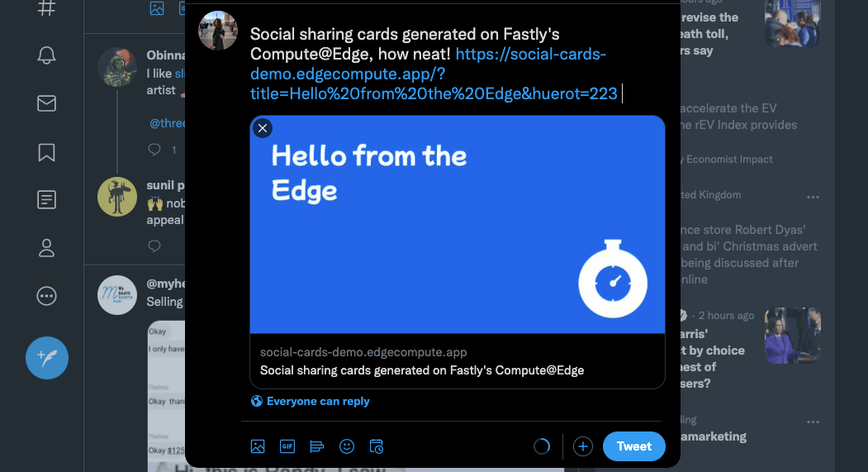The image size is (868, 472).
Task: Click the blue Tweet button
Action: [633, 446]
